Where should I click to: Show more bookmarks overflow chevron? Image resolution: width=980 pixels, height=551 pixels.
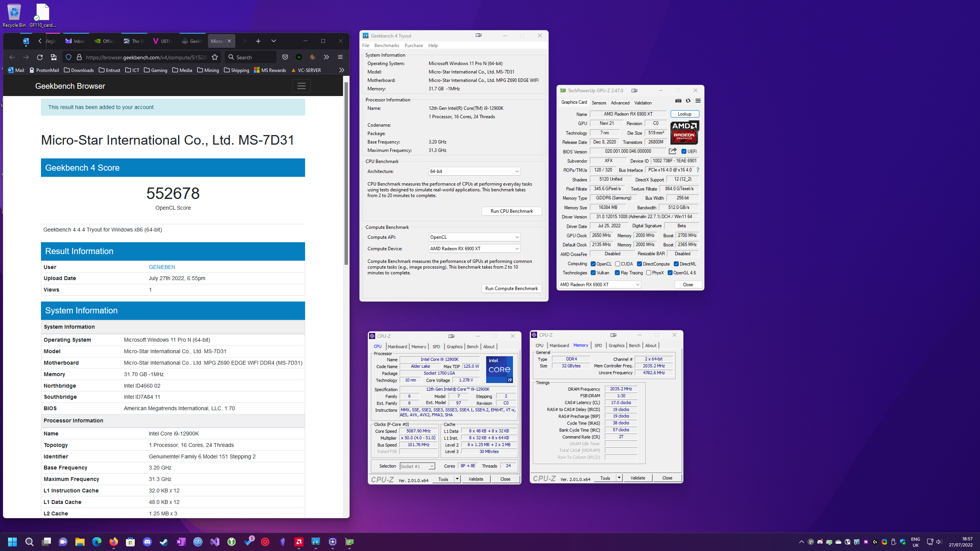point(341,70)
